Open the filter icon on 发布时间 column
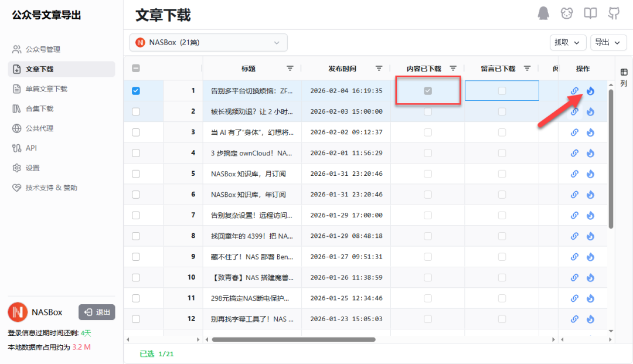 (379, 68)
